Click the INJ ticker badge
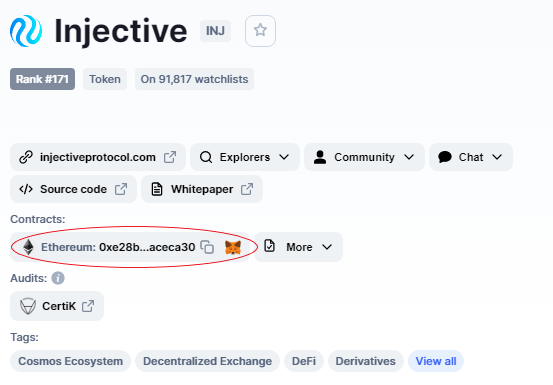This screenshot has width=553, height=385. pos(215,31)
